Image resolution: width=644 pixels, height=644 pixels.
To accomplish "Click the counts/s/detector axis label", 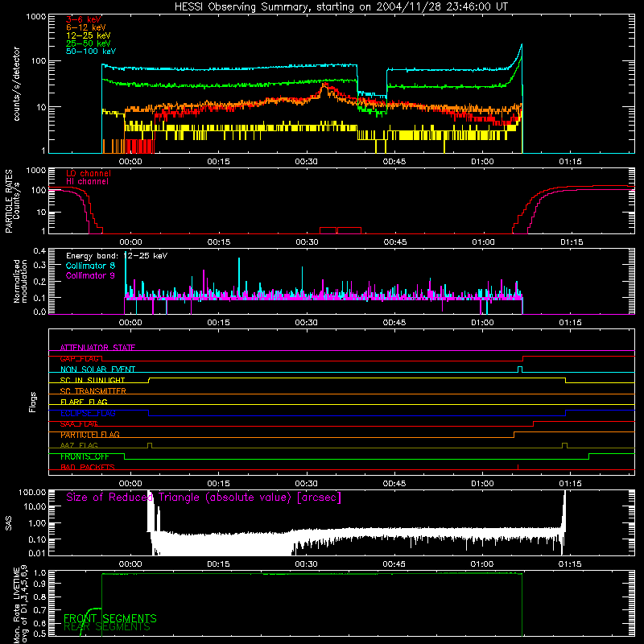I will coord(17,84).
